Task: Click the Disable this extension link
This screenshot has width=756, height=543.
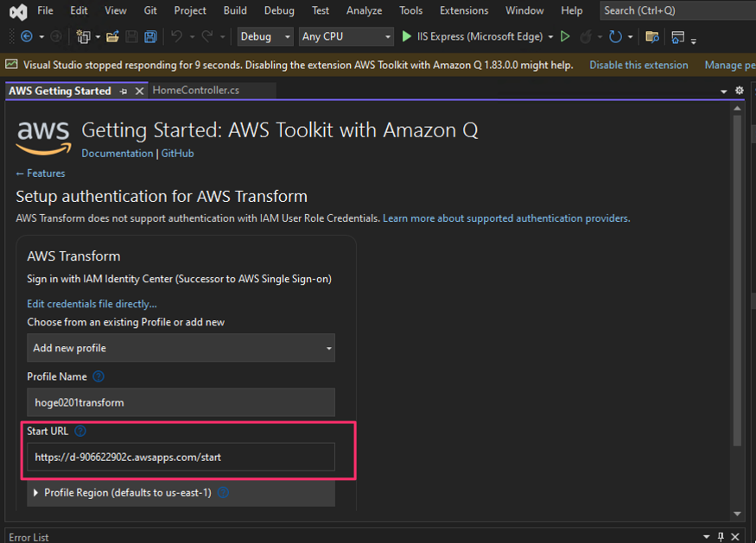Action: pos(638,66)
